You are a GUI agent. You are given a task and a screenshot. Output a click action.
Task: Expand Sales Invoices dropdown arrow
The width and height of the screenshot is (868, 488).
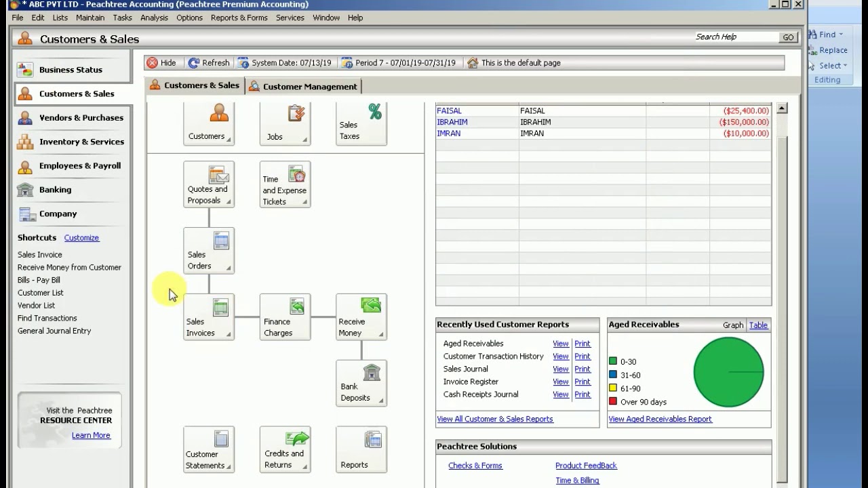pos(229,335)
